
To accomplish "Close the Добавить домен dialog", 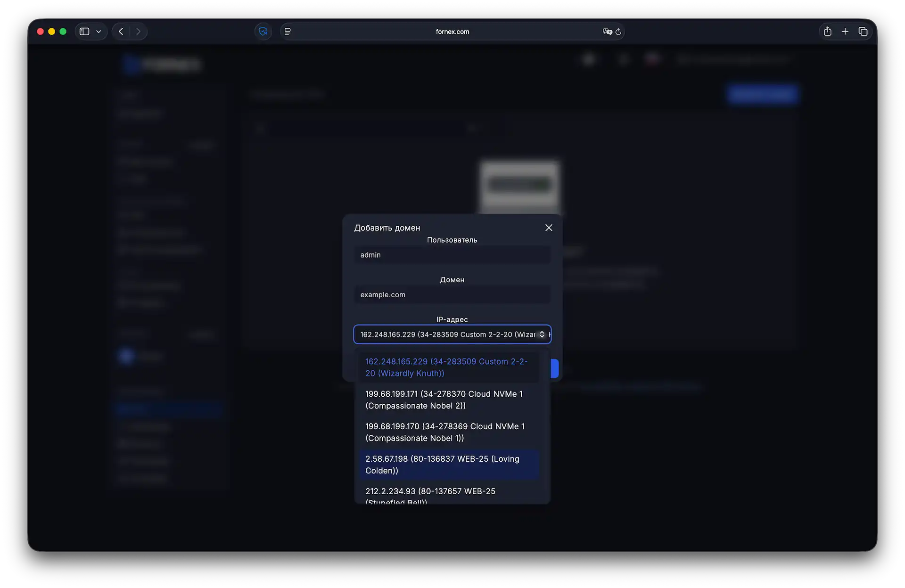I will coord(549,228).
